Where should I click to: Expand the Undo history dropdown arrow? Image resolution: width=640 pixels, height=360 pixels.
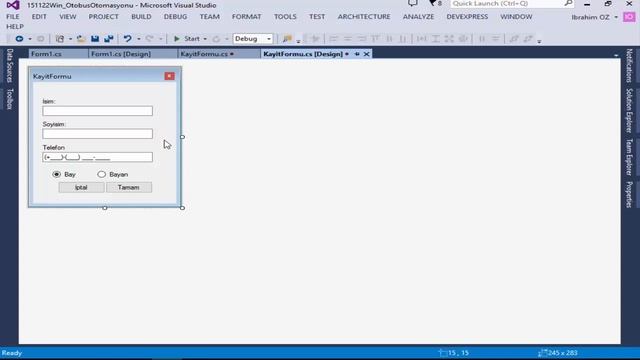pyautogui.click(x=139, y=39)
